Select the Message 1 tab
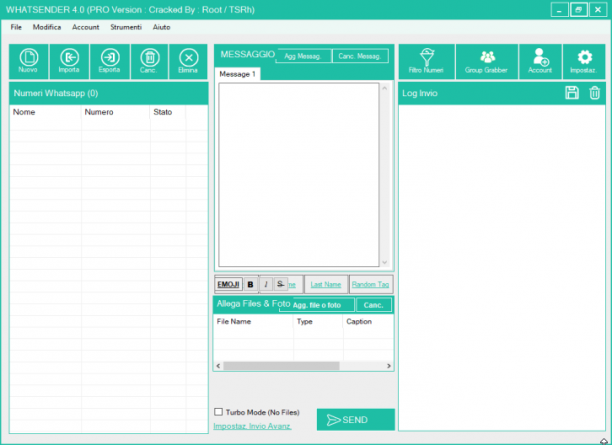The height and width of the screenshot is (445, 612). pos(237,74)
